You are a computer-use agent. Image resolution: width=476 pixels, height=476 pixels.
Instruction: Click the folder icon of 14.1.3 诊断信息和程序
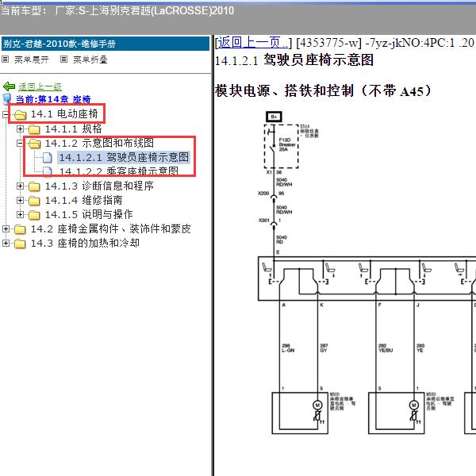click(x=34, y=186)
